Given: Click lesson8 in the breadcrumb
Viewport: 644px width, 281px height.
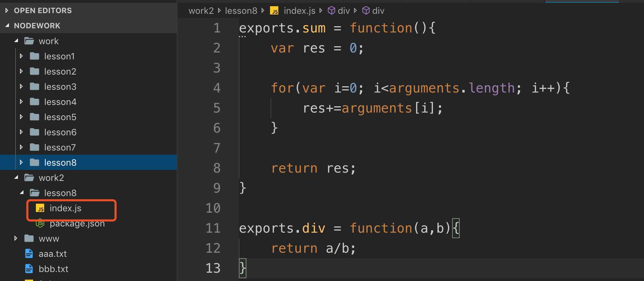Looking at the screenshot, I should [241, 11].
